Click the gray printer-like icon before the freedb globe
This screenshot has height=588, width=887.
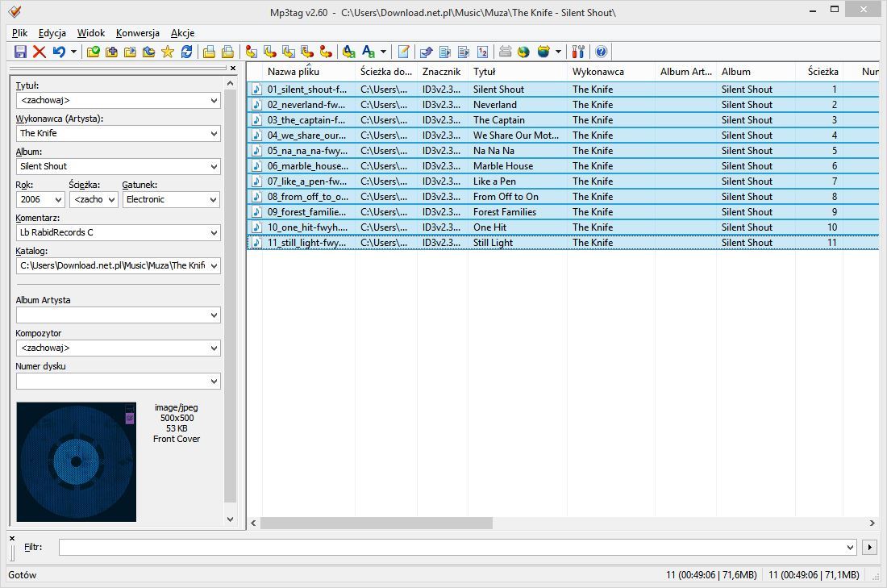[505, 52]
